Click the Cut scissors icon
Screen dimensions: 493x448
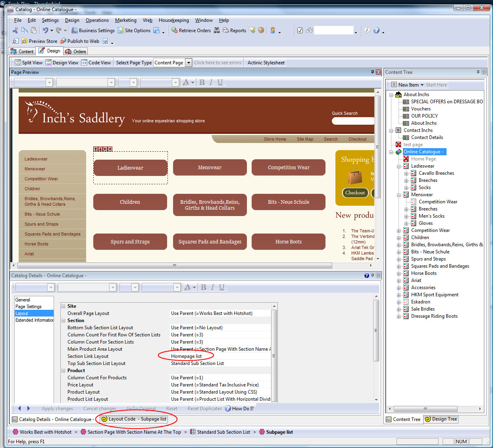point(15,30)
